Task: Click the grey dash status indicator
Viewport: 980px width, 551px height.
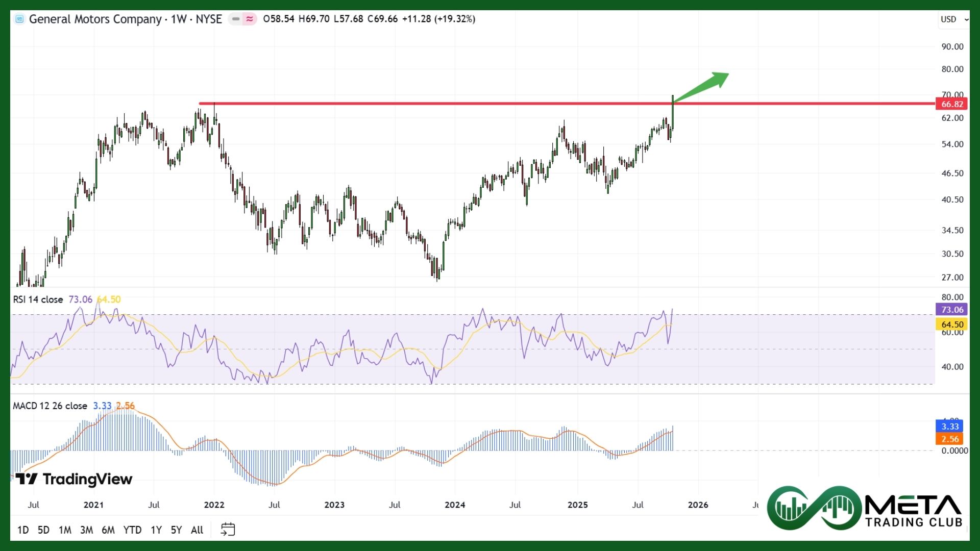Action: [236, 19]
